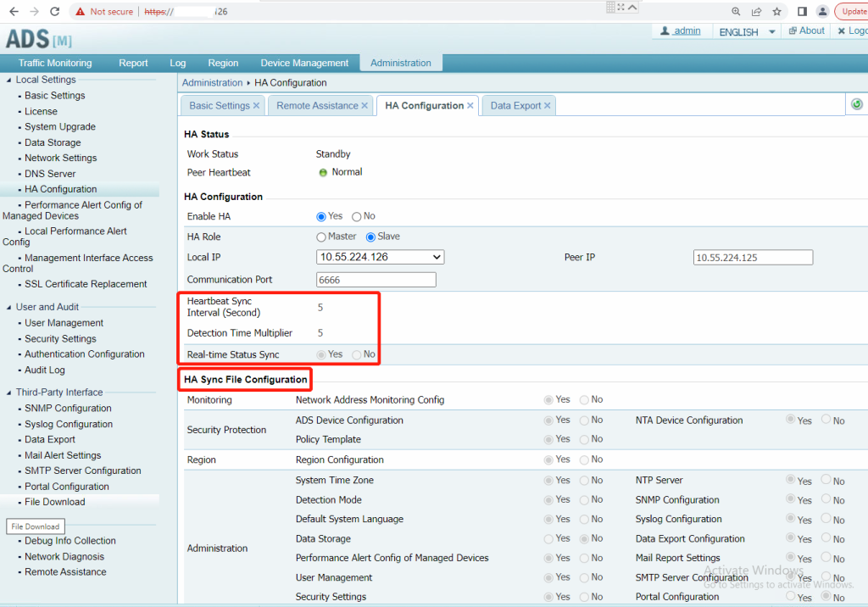The image size is (868, 607).
Task: Select No for Policy Template sync
Action: [x=584, y=440]
